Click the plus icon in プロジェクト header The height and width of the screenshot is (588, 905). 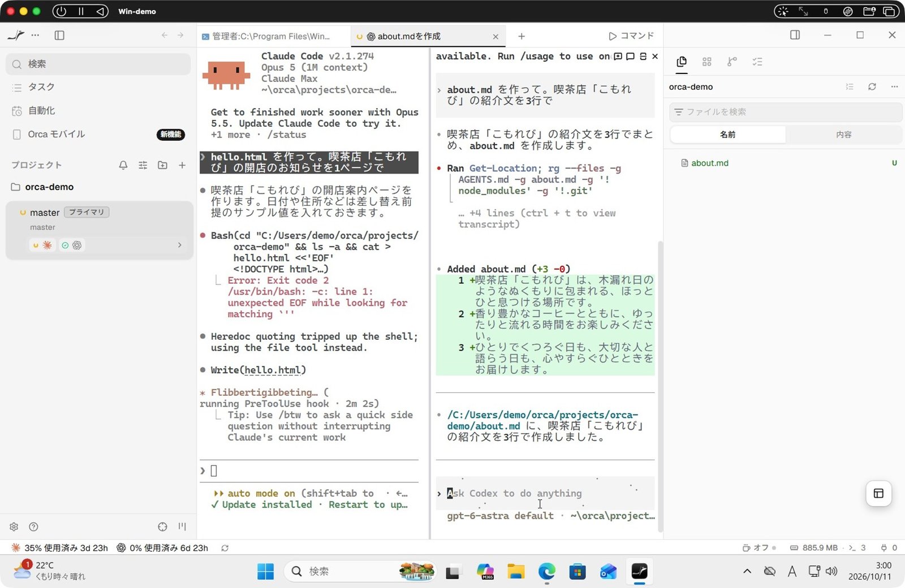[x=182, y=165]
